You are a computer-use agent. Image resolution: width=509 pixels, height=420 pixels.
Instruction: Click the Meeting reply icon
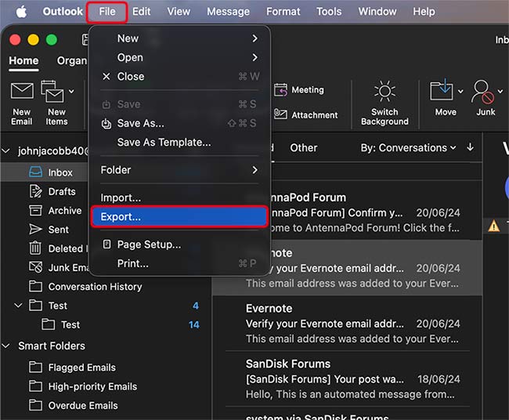[x=280, y=90]
